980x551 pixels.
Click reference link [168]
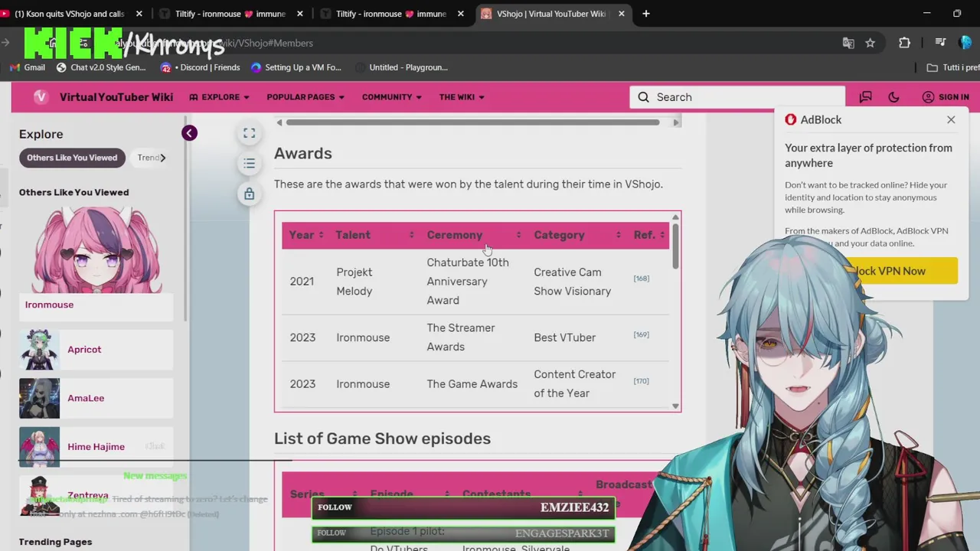click(x=642, y=279)
